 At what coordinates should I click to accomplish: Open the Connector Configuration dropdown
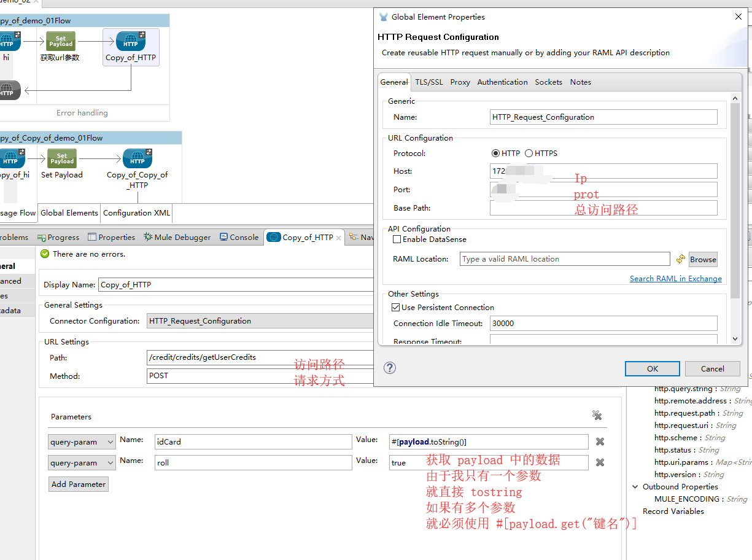click(x=260, y=321)
